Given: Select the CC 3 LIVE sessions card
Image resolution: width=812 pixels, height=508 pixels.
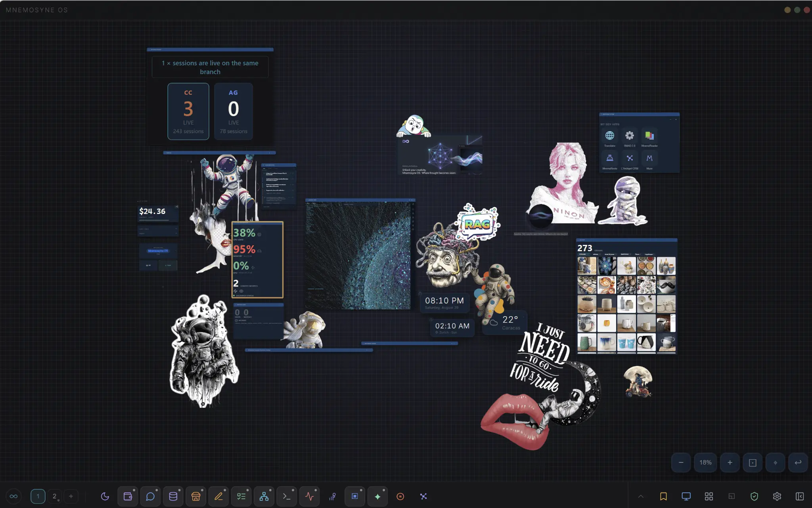Looking at the screenshot, I should click(x=188, y=111).
